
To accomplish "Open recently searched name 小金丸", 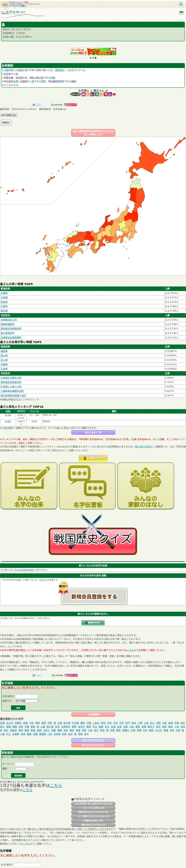I will [96, 723].
